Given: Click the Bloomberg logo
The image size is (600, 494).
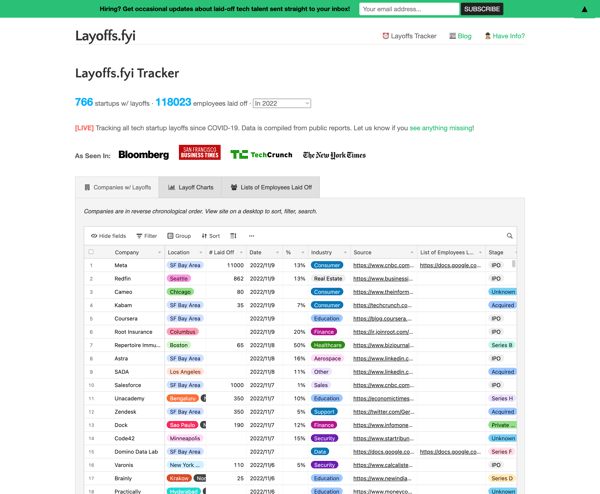Looking at the screenshot, I should (143, 155).
